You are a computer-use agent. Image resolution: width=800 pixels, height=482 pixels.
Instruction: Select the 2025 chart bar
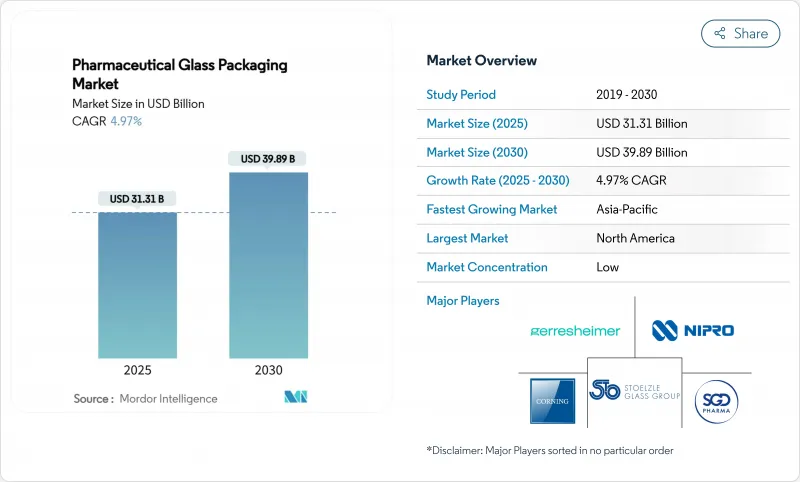[137, 285]
